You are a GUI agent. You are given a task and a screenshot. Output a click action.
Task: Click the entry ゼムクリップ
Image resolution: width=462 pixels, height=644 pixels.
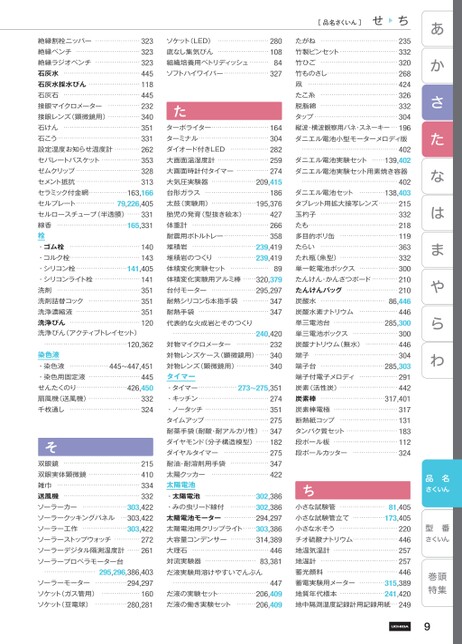click(56, 171)
